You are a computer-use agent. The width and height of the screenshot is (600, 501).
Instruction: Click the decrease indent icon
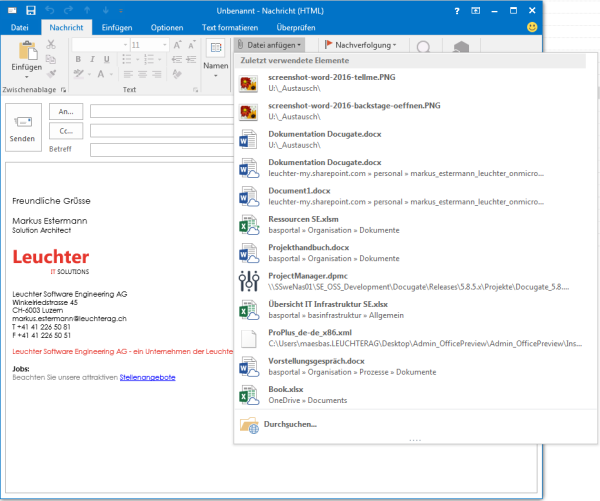coord(176,59)
